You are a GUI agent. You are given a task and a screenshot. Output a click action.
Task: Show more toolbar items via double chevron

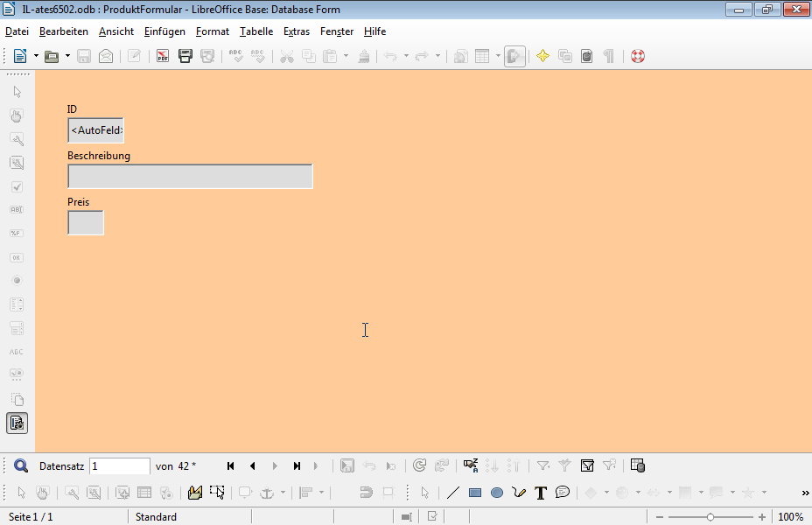click(x=805, y=493)
